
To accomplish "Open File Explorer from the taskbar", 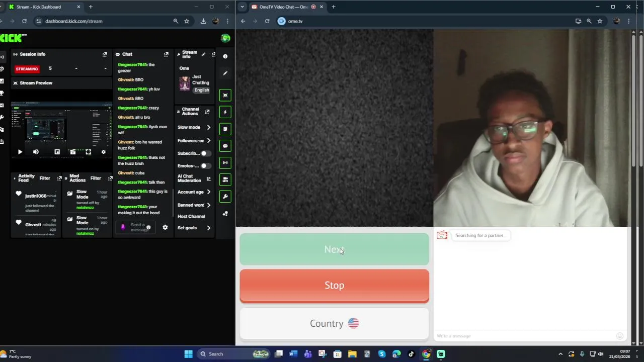I will 352,354.
